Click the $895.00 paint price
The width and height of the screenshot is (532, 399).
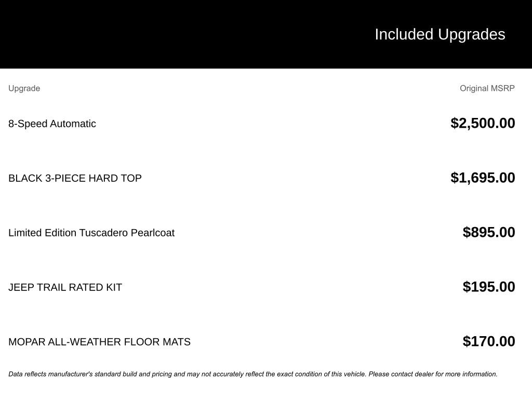click(x=489, y=232)
